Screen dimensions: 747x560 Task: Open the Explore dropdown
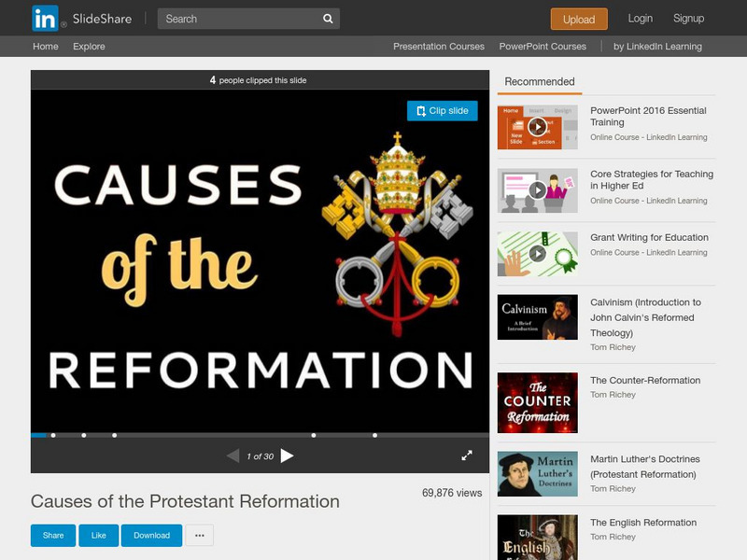click(x=89, y=46)
